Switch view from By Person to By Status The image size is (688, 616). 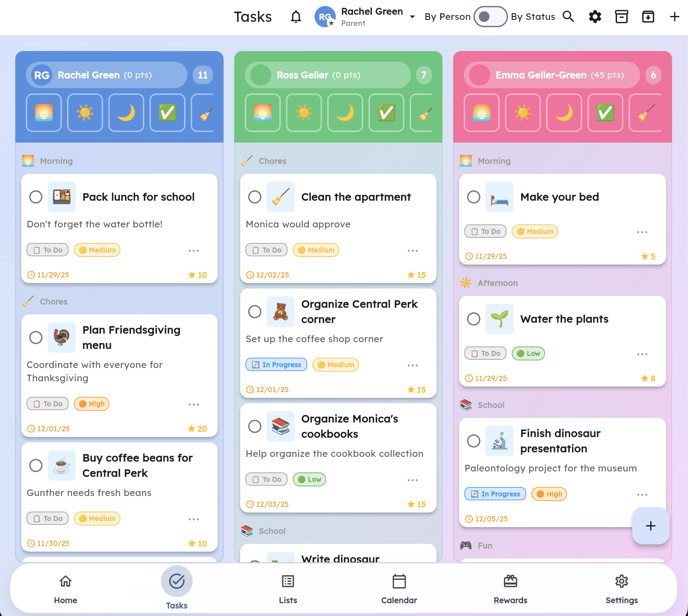491,17
